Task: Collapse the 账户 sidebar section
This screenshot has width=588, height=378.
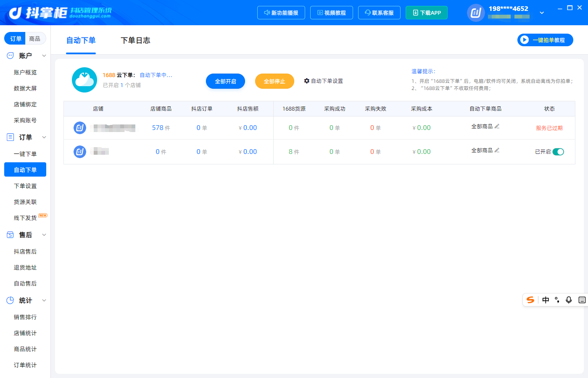Action: point(44,56)
